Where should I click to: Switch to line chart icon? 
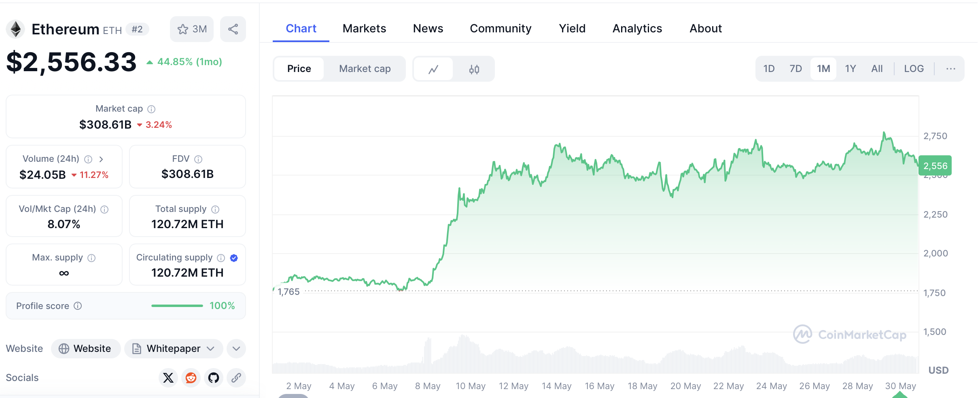pos(433,69)
